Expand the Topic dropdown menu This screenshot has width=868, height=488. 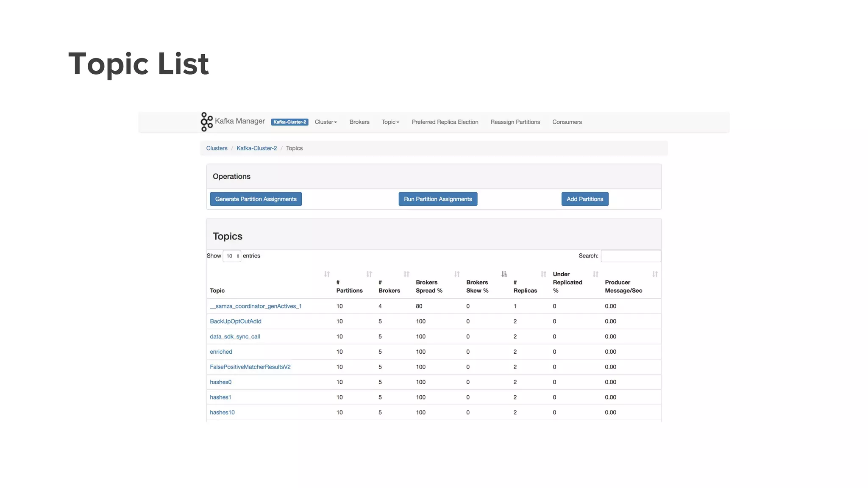[x=390, y=122]
